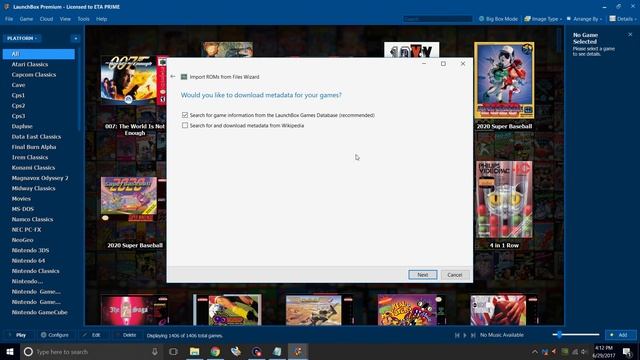The width and height of the screenshot is (640, 360).
Task: Close the No Game Selected details panel
Action: (630, 35)
